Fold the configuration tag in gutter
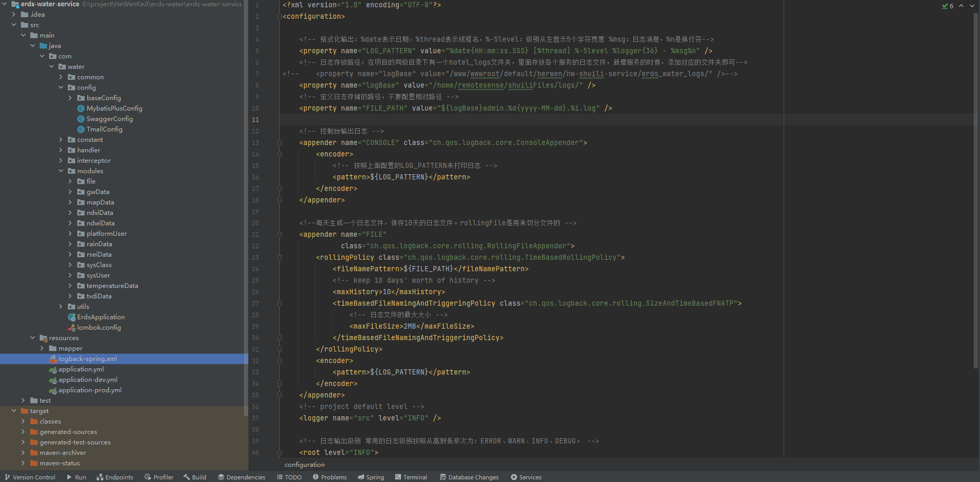Image resolution: width=980 pixels, height=482 pixels. (x=279, y=17)
